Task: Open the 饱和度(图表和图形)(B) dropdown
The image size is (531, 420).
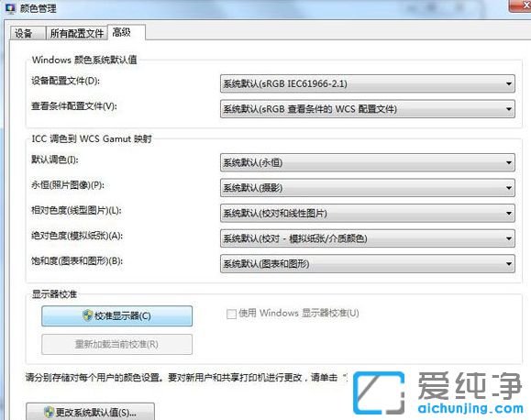Action: coord(368,264)
